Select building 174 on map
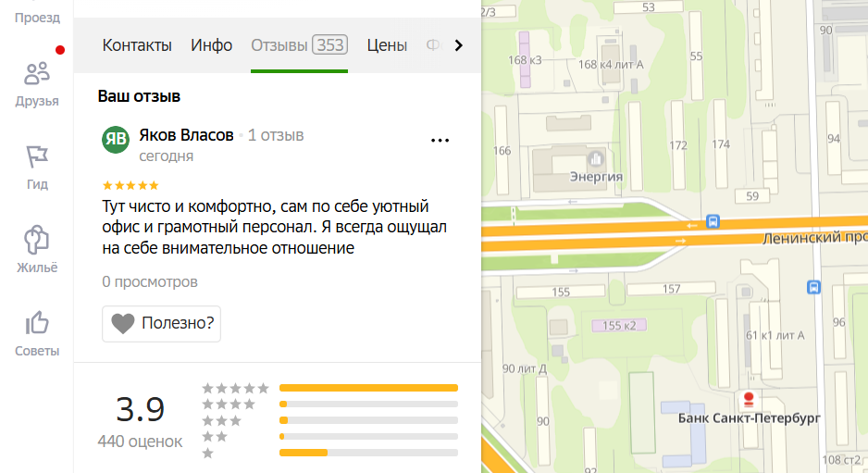Image resolution: width=868 pixels, height=473 pixels. (721, 144)
